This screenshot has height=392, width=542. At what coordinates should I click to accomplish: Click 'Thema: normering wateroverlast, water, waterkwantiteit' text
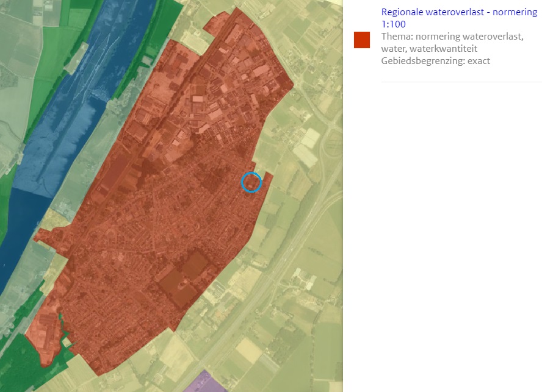point(452,43)
